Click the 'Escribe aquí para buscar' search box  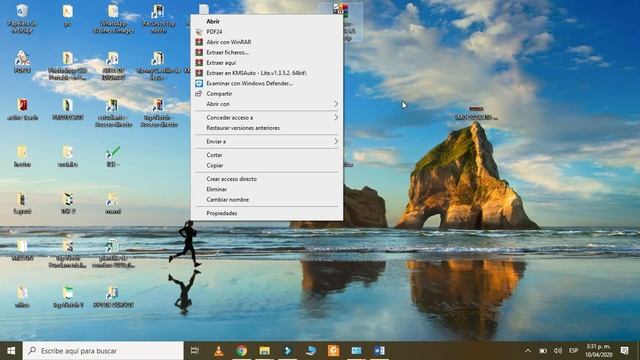[103, 351]
